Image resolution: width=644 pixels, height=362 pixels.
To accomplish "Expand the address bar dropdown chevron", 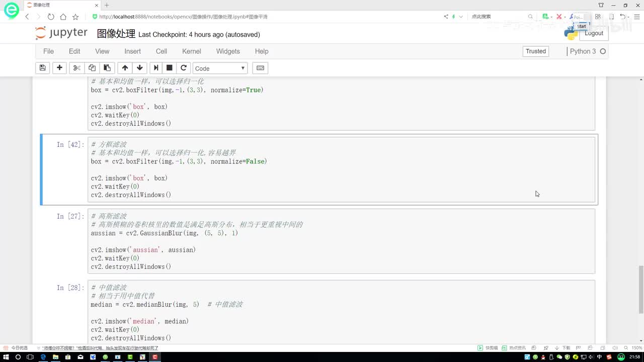I will 462,17.
